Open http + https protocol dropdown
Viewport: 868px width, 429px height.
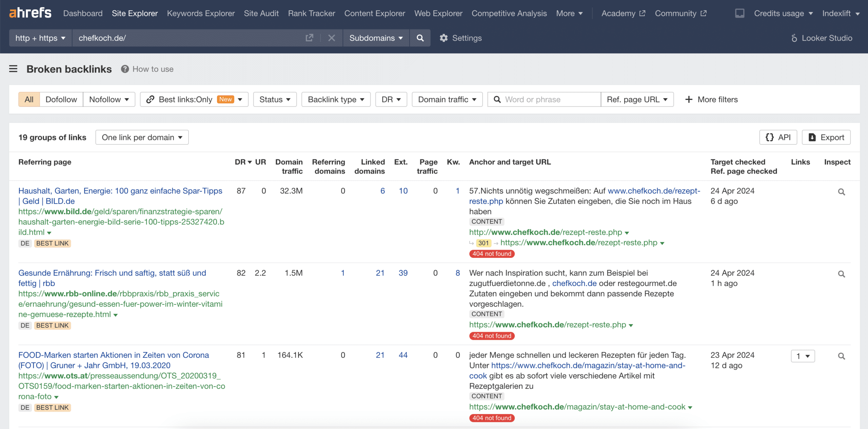click(x=40, y=38)
